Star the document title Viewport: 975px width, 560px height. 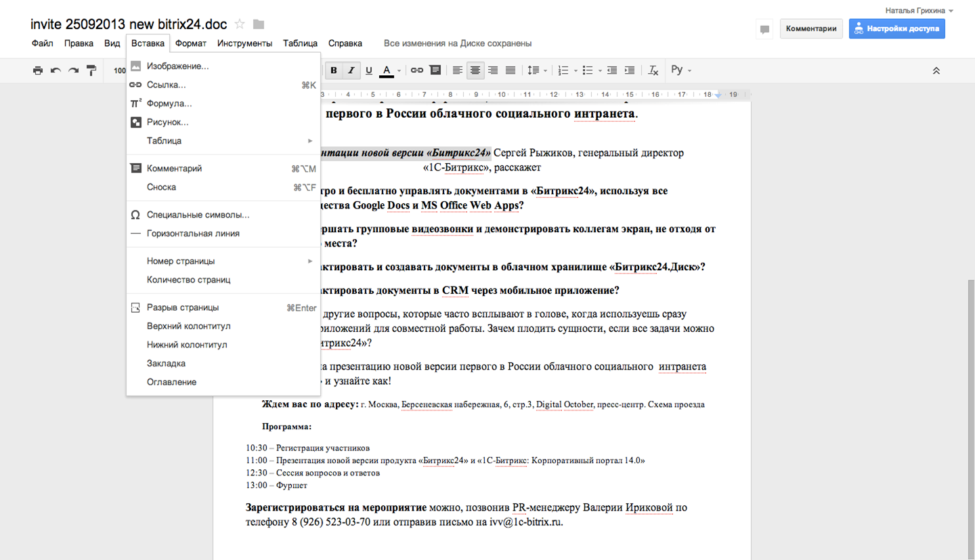pyautogui.click(x=240, y=24)
